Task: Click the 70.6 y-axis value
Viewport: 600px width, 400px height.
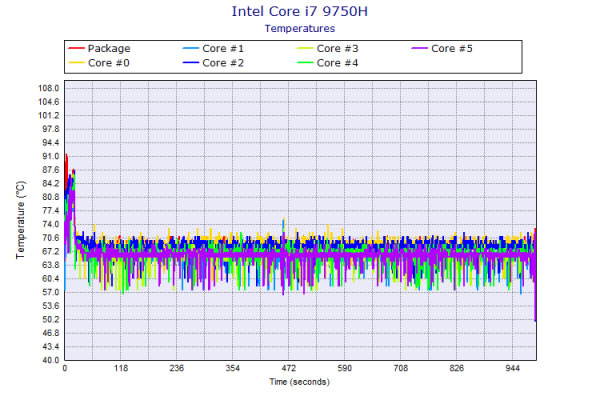Action: 51,238
